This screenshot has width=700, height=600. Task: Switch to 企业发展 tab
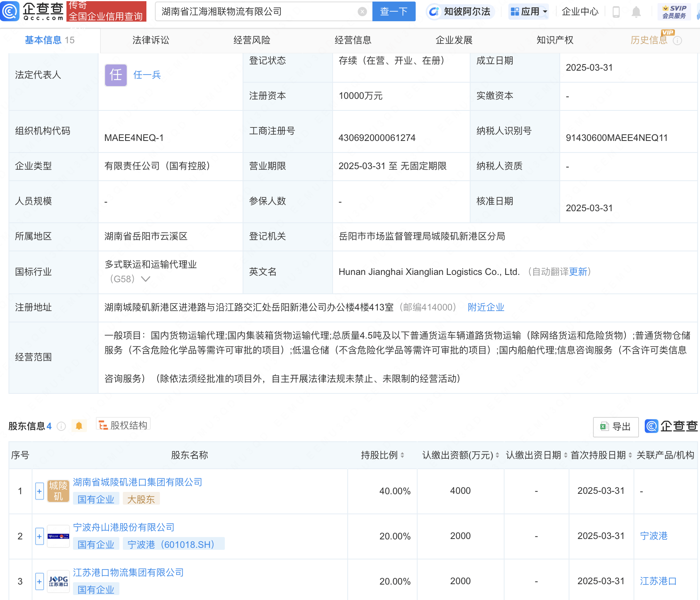click(454, 40)
